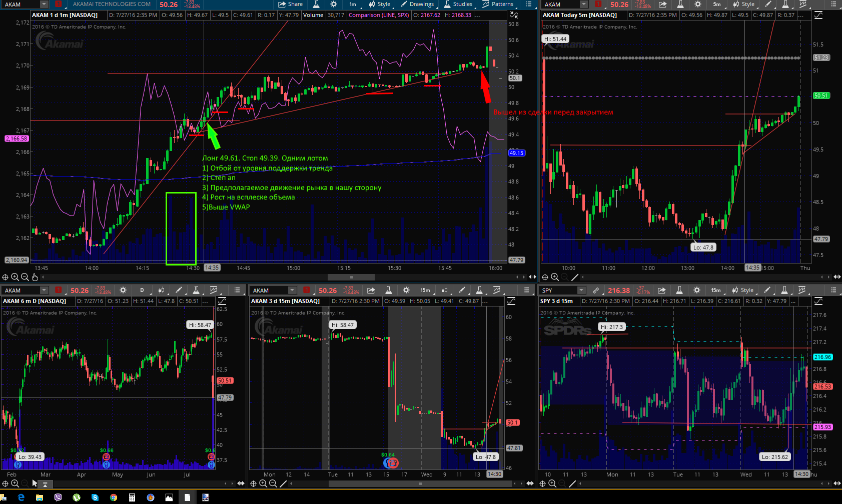Expand symbol dropdown in AKAM 5m chart
This screenshot has width=842, height=504.
[584, 4]
